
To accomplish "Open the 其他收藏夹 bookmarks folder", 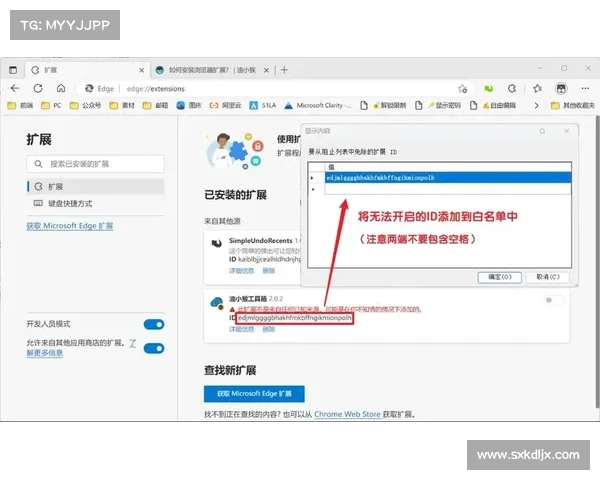I will [555, 105].
